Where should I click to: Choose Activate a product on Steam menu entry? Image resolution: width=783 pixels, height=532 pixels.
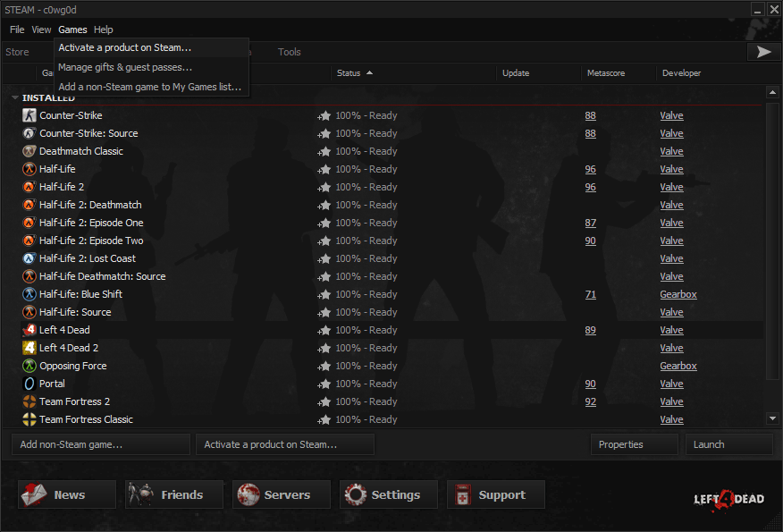point(151,47)
